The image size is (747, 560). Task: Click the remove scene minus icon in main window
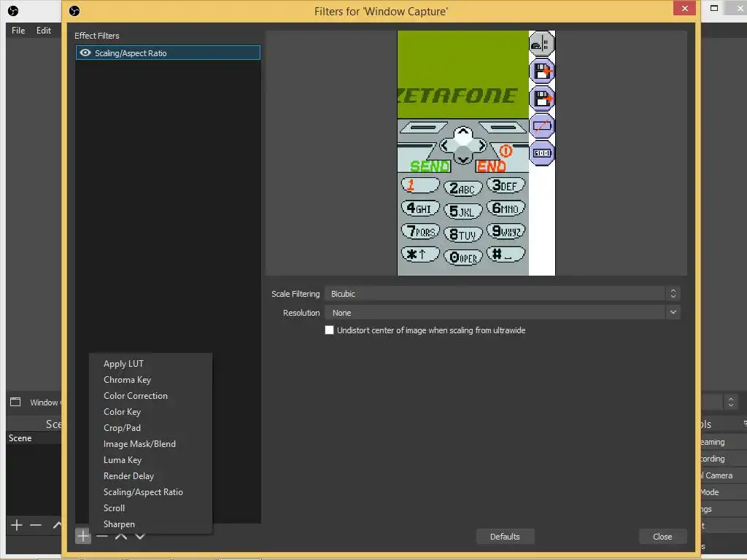[x=36, y=525]
